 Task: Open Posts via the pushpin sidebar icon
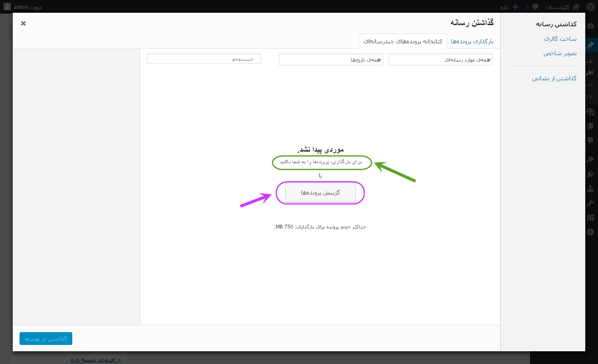pyautogui.click(x=590, y=45)
